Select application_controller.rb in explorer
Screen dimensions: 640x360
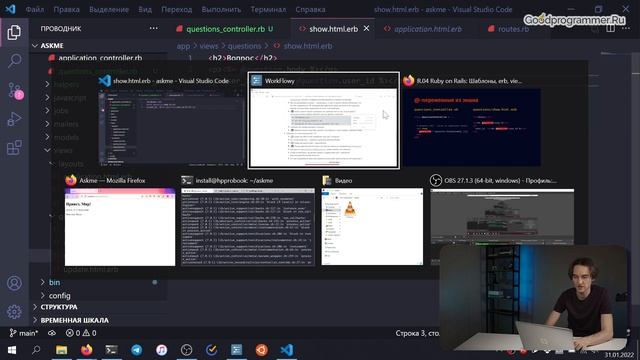(x=100, y=58)
